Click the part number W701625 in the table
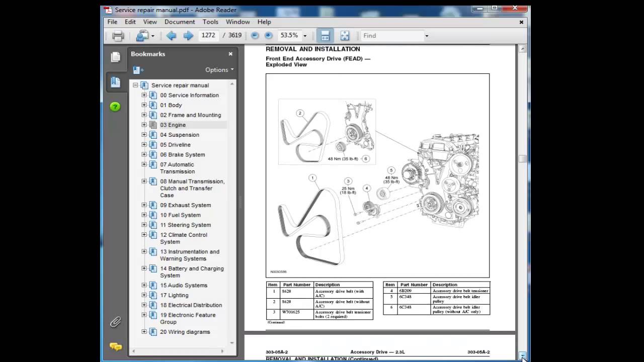This screenshot has width=644, height=362. [x=291, y=312]
